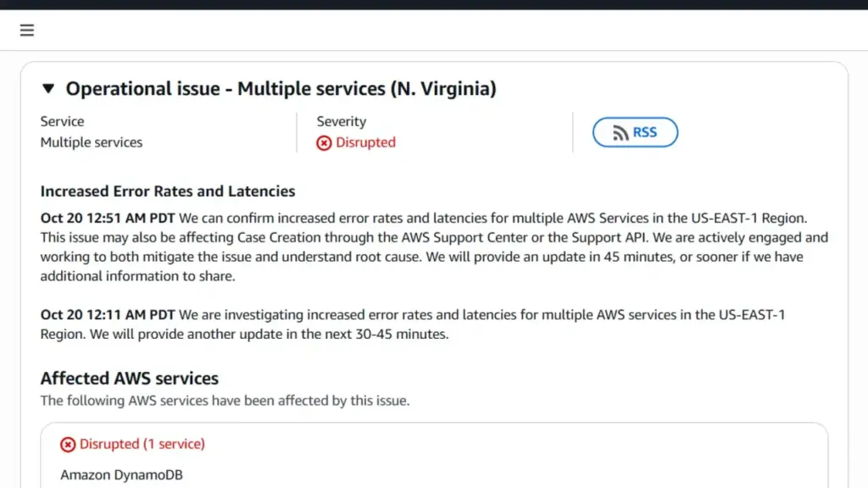Viewport: 868px width, 488px height.
Task: Click the dark top browser bar
Action: 434,4
